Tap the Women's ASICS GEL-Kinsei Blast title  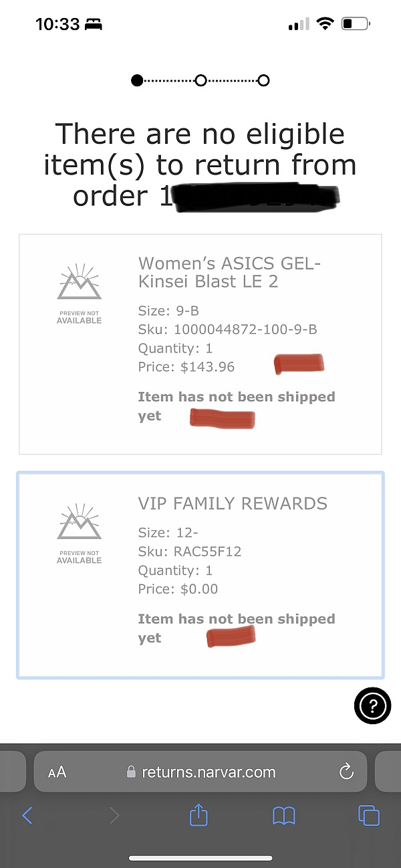pos(229,272)
